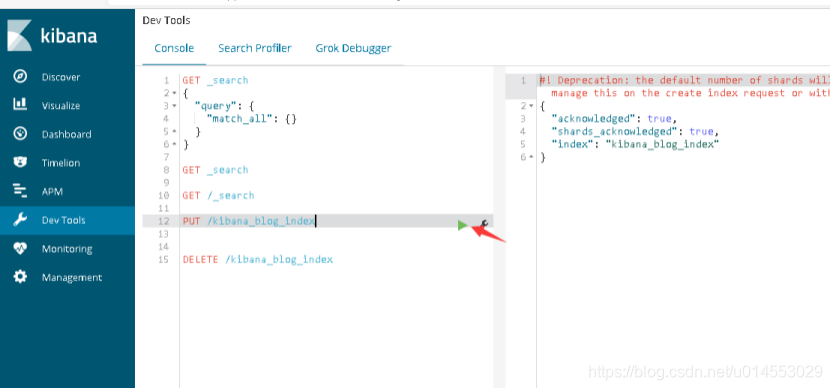The image size is (832, 390).
Task: Go to APM in the sidebar
Action: pos(53,192)
